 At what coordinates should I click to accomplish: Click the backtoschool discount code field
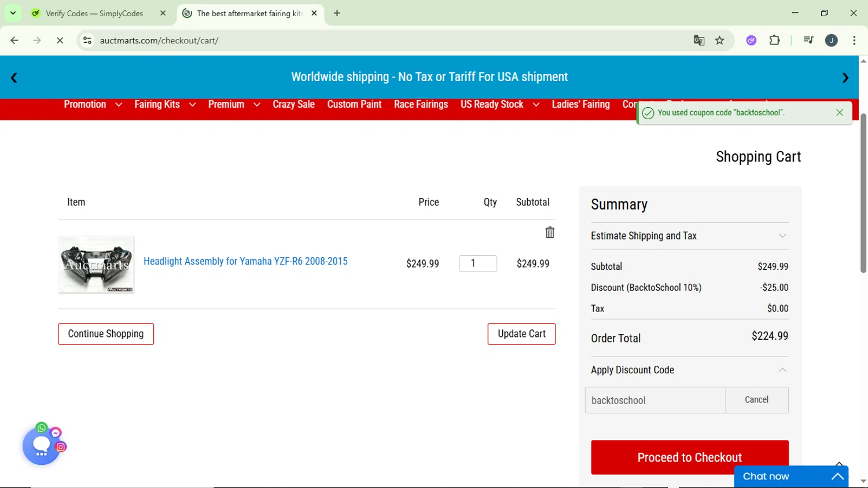[x=655, y=400]
